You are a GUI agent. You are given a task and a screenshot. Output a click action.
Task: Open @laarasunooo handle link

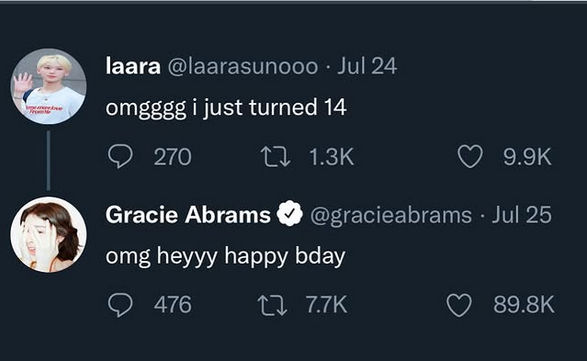pos(243,66)
